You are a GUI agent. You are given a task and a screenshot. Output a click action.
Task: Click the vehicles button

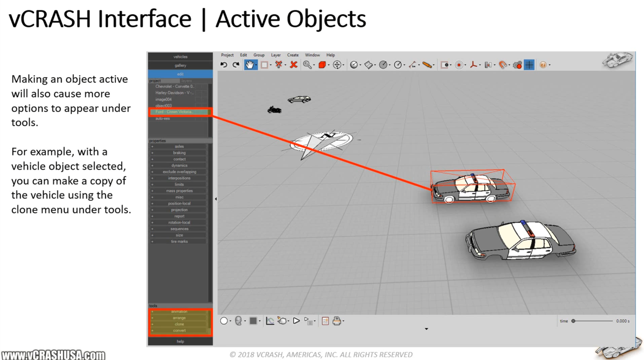(180, 57)
